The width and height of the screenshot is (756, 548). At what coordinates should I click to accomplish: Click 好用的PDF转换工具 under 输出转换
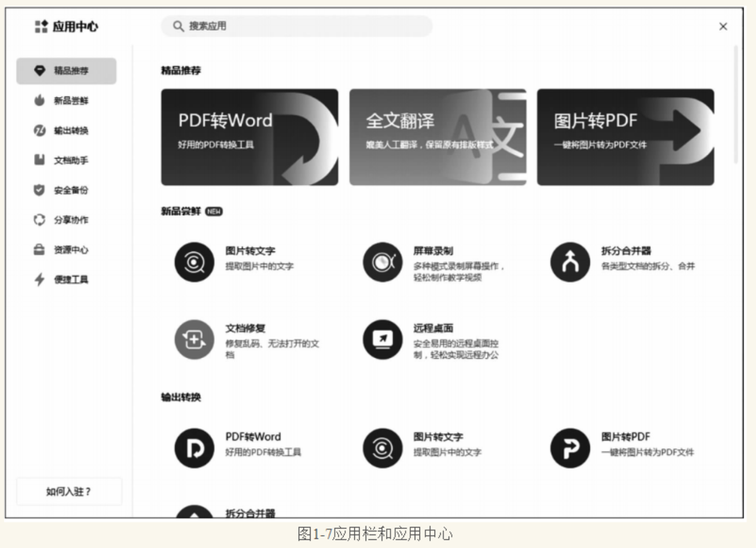tap(263, 452)
